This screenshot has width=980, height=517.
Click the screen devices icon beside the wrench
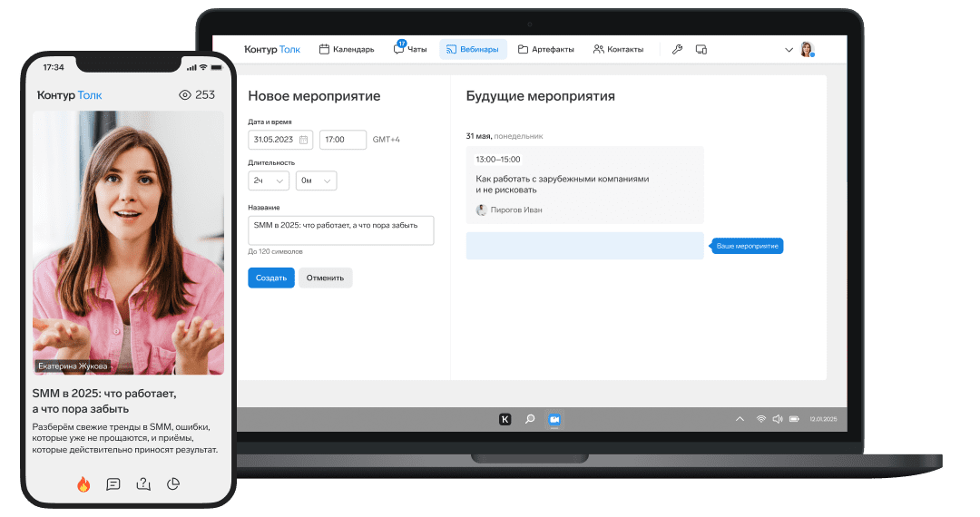(x=701, y=50)
